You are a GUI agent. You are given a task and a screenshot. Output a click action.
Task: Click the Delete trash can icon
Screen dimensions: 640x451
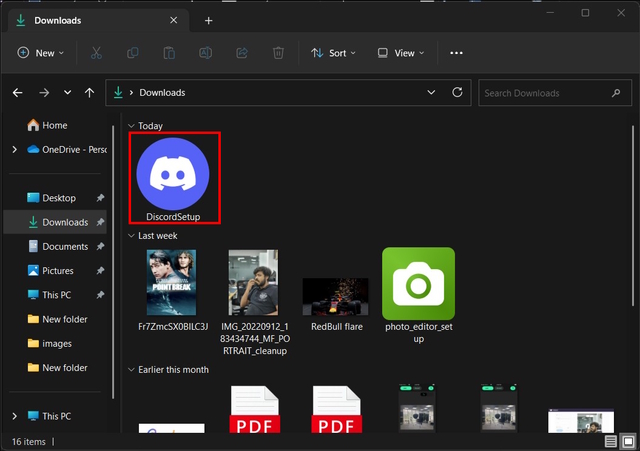click(278, 53)
